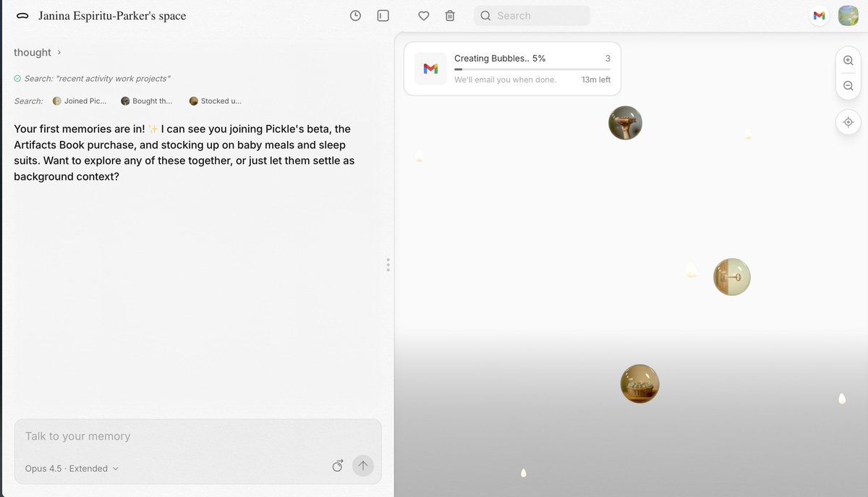The image size is (868, 497).
Task: Click 'We'll email you when done.' text
Action: click(506, 80)
